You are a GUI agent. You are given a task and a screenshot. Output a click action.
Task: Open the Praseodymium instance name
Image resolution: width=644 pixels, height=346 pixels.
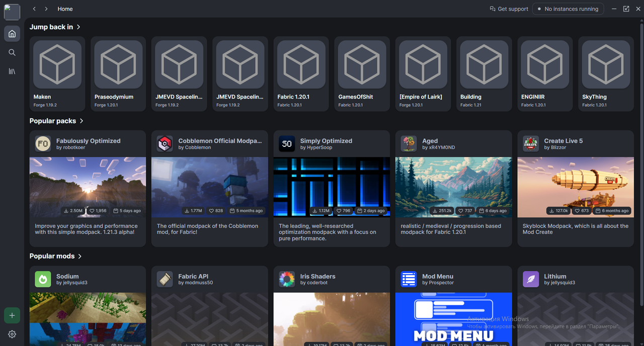pos(114,97)
